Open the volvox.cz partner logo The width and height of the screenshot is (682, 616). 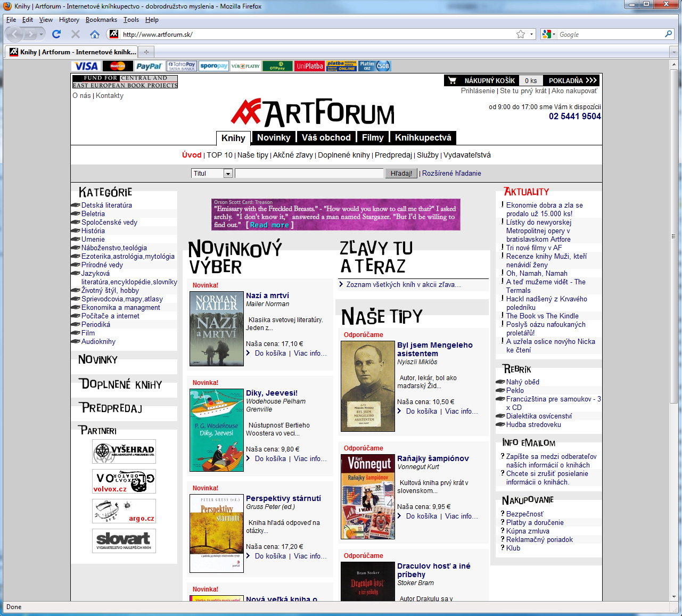pos(124,481)
